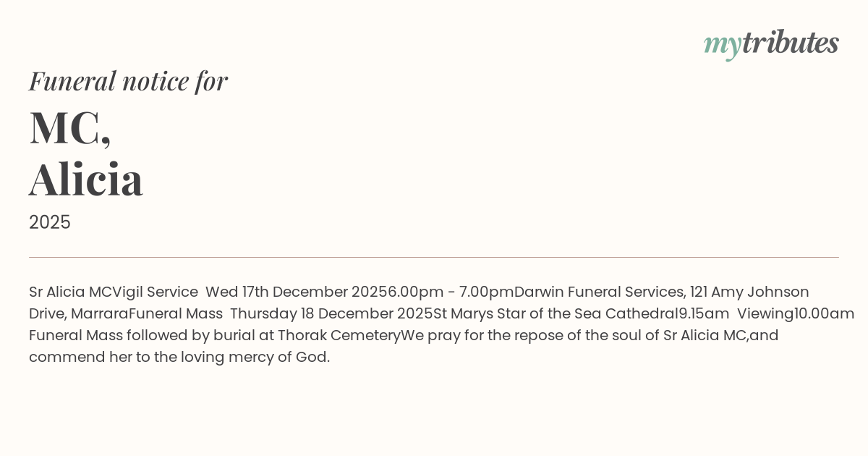Image resolution: width=868 pixels, height=456 pixels.
Task: Click the "10.00am" mass time
Action: tap(825, 314)
